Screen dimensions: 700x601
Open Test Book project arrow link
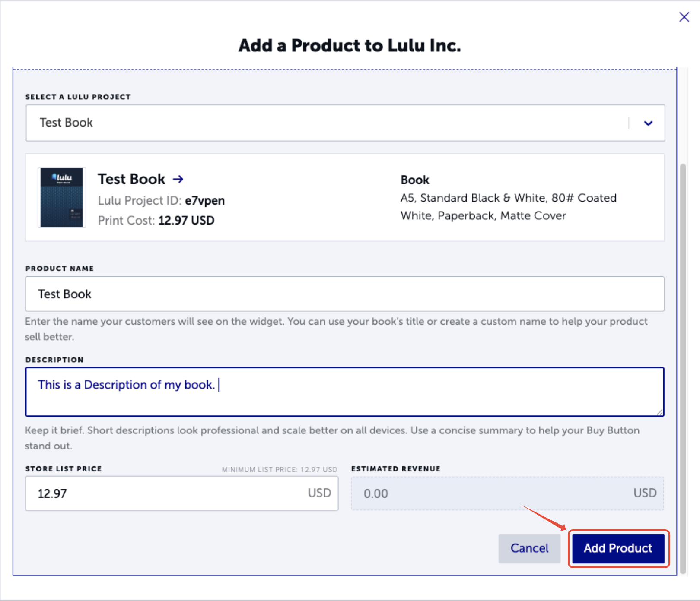tap(178, 179)
